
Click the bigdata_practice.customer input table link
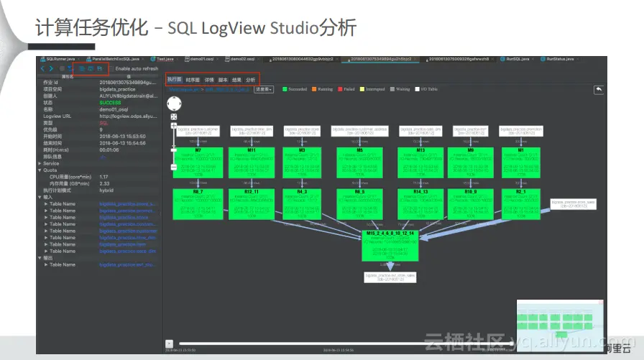tap(128, 231)
